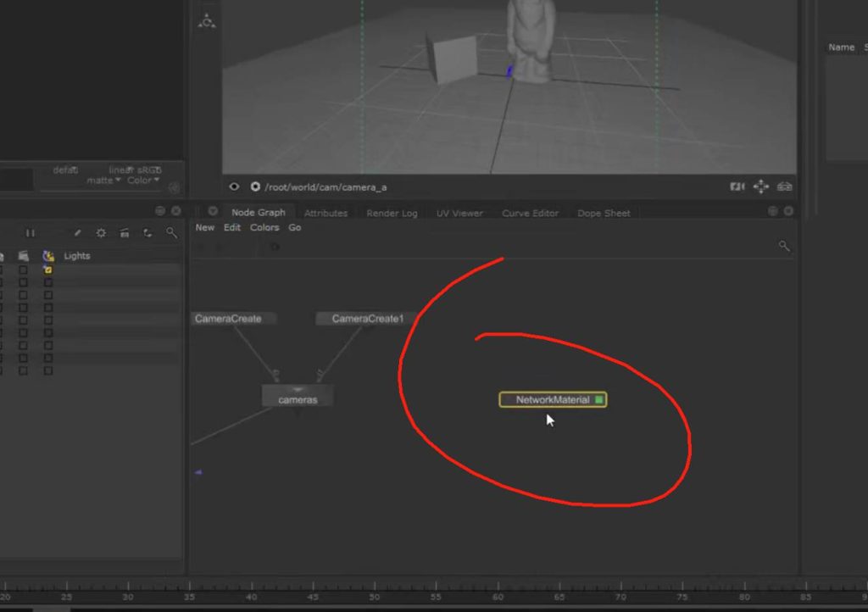Toggle the yellow highlighted Lights checkbox

(48, 270)
